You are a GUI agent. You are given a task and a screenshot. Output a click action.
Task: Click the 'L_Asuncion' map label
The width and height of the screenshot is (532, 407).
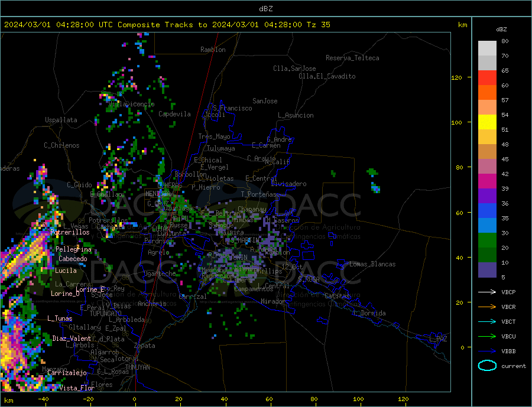[296, 115]
